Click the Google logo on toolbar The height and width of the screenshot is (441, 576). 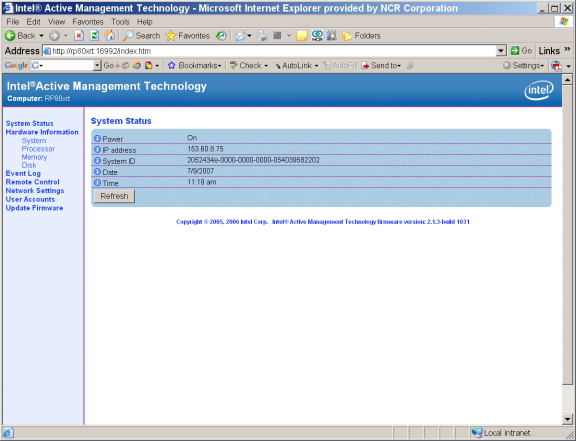(16, 65)
